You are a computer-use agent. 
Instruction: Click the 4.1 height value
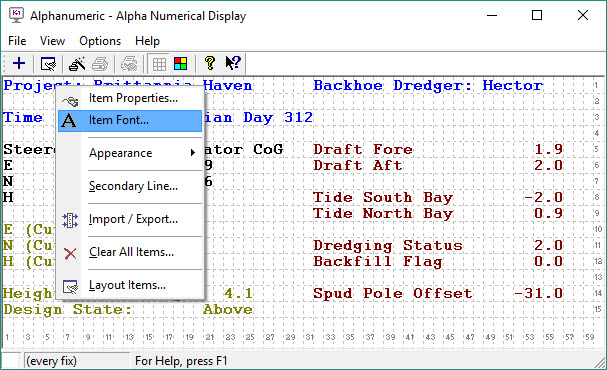point(238,293)
